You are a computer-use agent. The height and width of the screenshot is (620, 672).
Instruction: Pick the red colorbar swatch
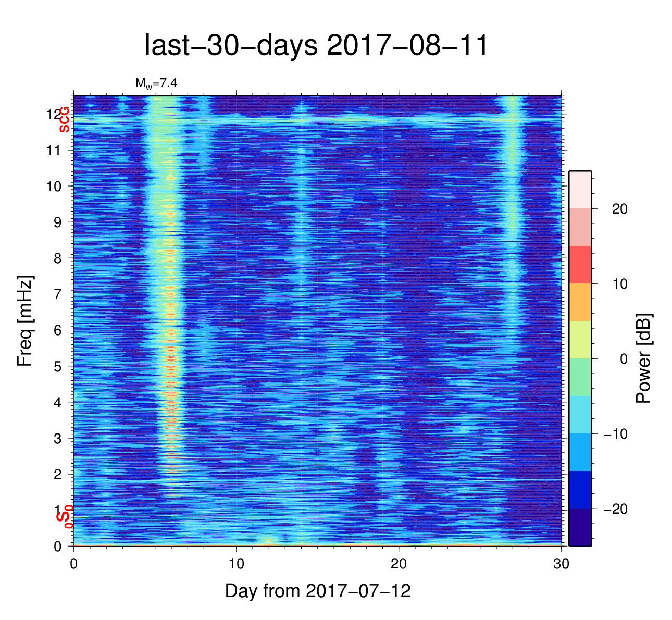[x=580, y=265]
